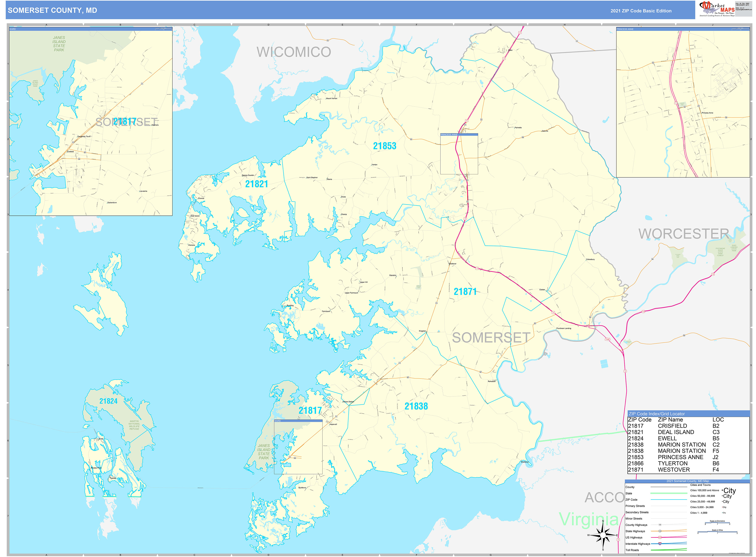
Task: Click the 'Scale in Miles' scale bar
Action: point(717,532)
